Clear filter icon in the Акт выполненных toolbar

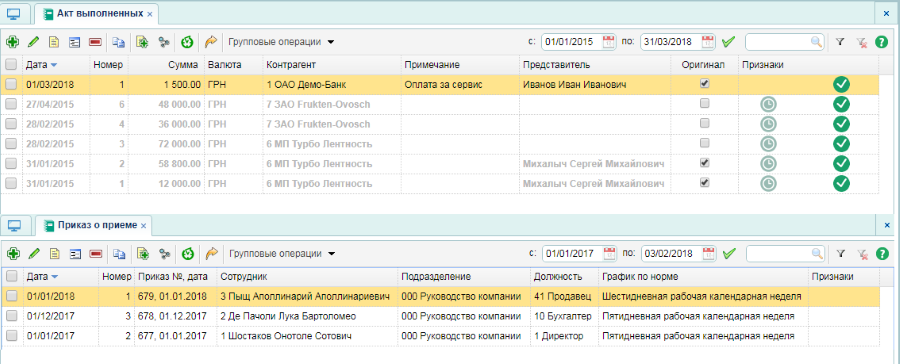(x=862, y=42)
